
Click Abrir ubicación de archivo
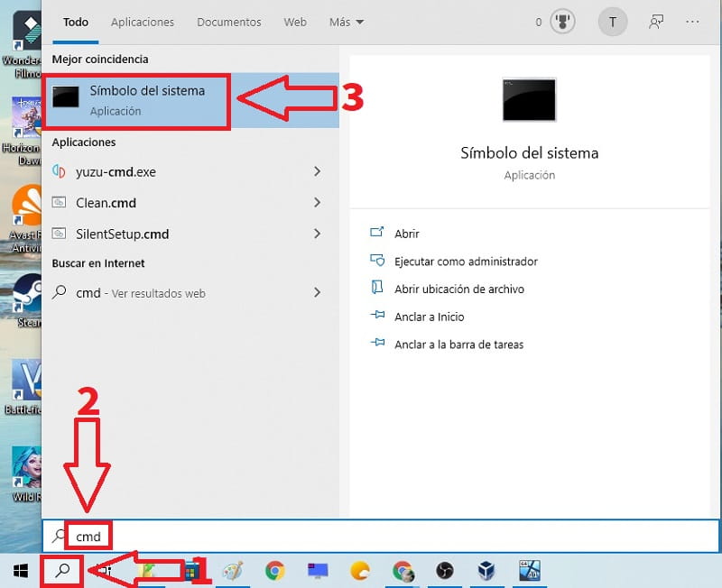459,289
